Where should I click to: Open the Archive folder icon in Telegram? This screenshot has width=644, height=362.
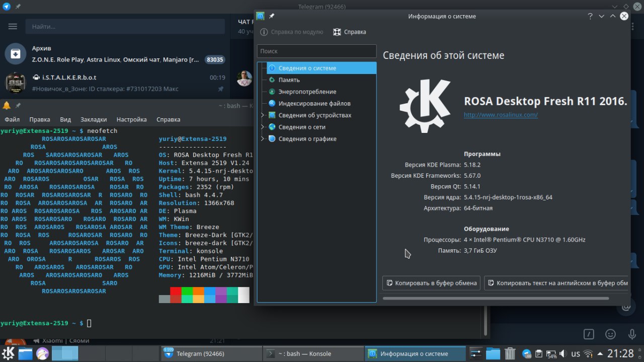click(16, 54)
